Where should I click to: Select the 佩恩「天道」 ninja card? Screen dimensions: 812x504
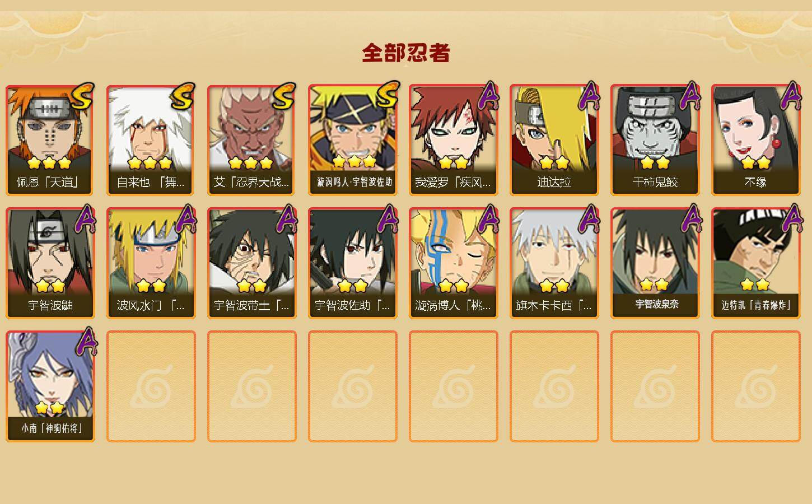coord(50,140)
